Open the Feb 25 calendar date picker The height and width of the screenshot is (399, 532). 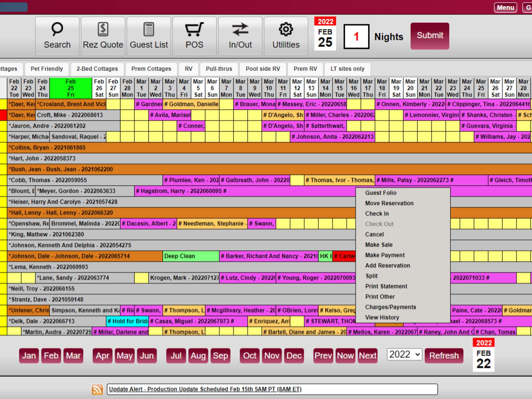325,34
